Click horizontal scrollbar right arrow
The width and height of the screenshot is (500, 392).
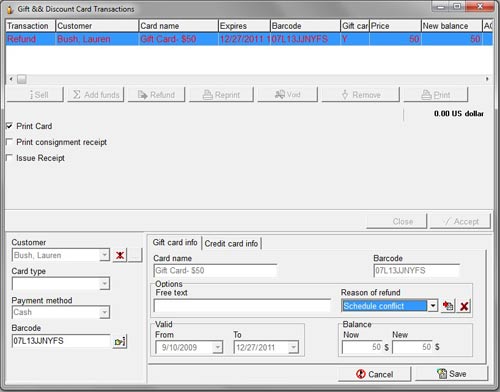pyautogui.click(x=487, y=79)
